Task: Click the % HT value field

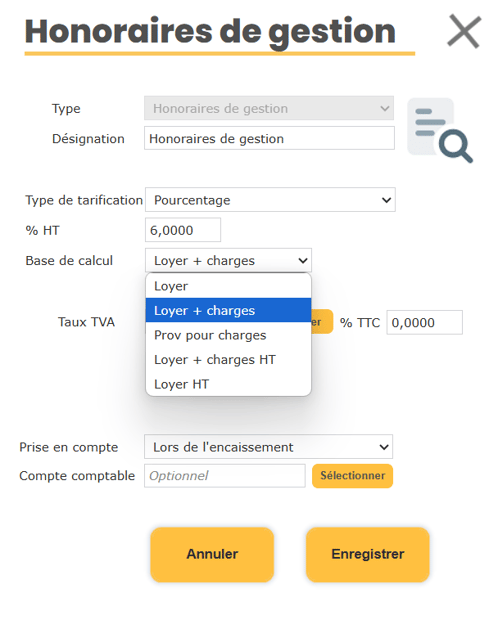Action: tap(183, 230)
